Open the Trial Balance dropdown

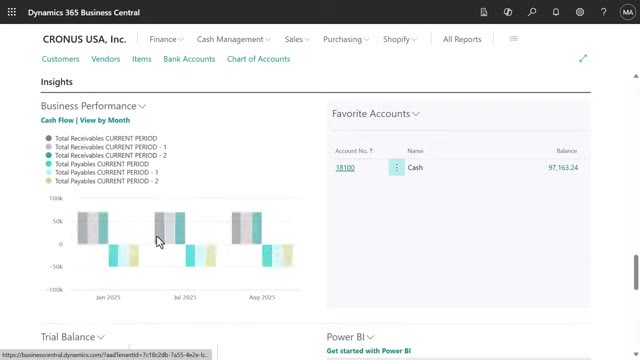click(72, 337)
